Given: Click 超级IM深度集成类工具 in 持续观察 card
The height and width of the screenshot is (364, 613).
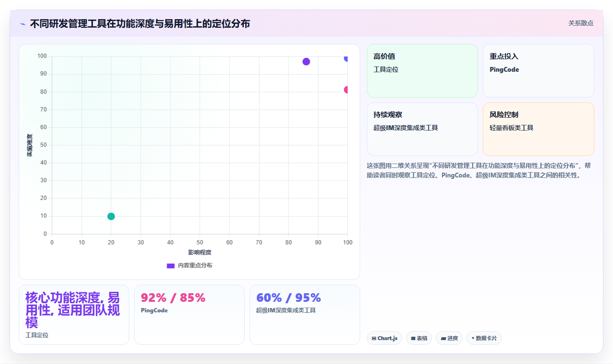Looking at the screenshot, I should 406,128.
